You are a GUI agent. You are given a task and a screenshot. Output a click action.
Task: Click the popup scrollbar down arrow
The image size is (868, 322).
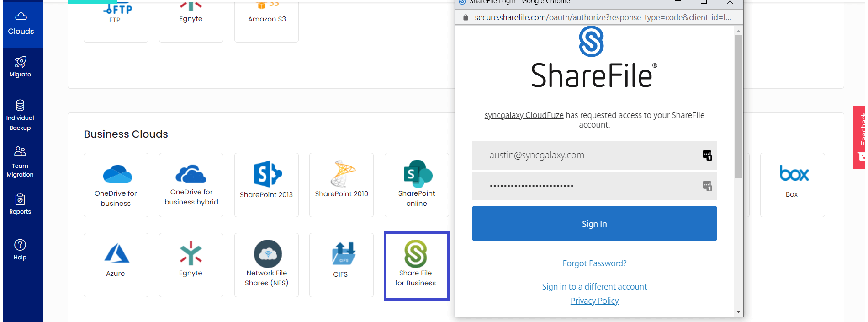click(x=738, y=312)
